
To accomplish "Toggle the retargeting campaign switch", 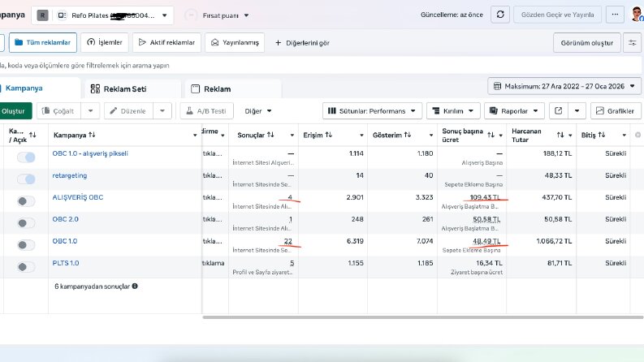I will (x=26, y=179).
